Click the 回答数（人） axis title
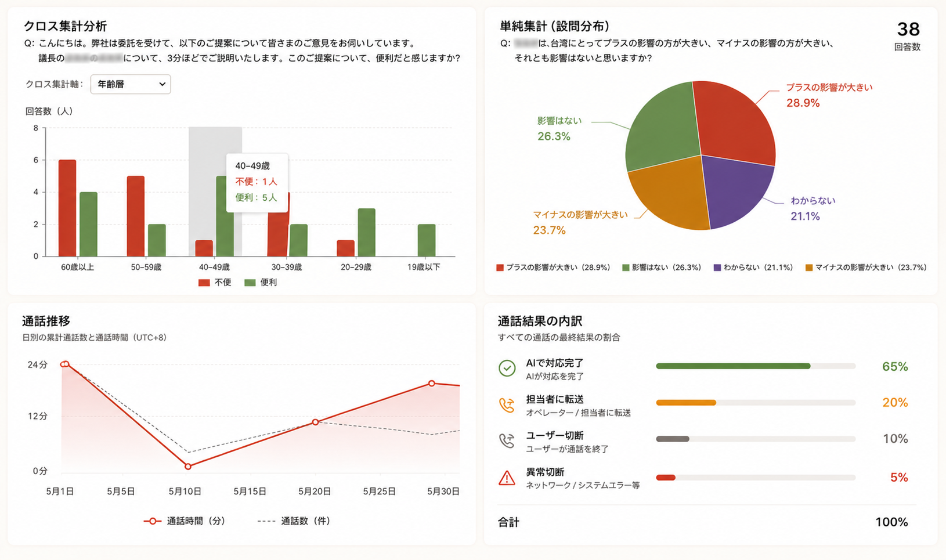Screen dimensions: 946x560 [x=49, y=111]
